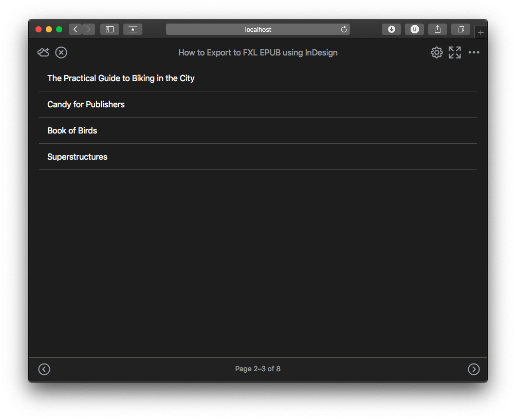Click the localhost address bar
516x420 pixels.
257,29
